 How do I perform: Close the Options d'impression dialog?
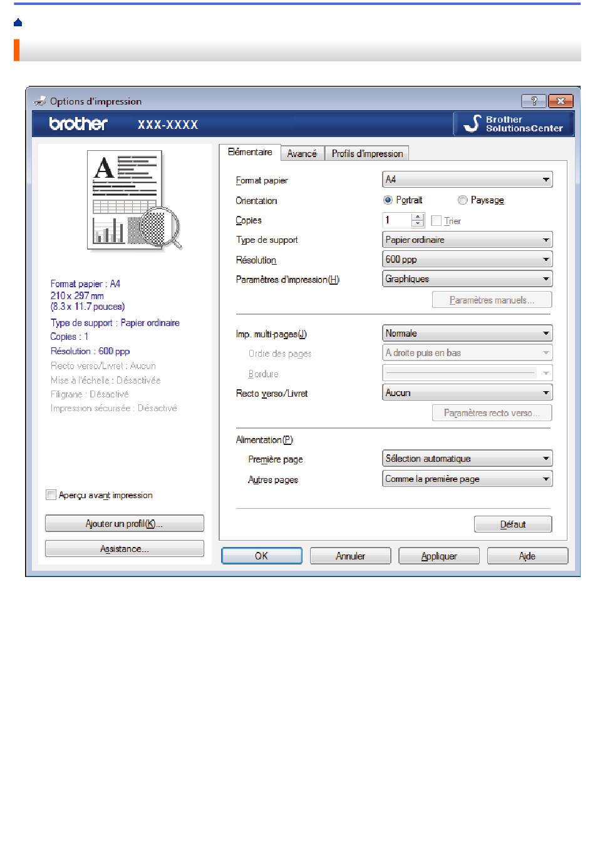pyautogui.click(x=561, y=101)
